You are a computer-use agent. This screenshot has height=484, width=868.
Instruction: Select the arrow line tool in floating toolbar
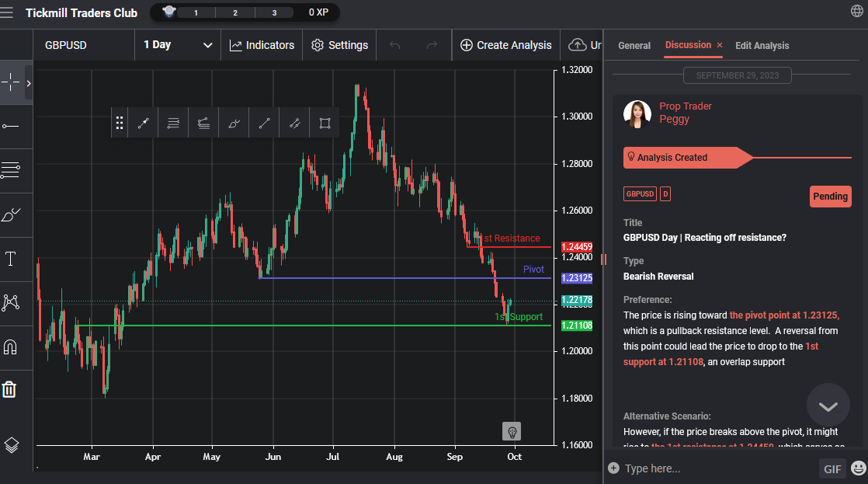click(x=143, y=123)
